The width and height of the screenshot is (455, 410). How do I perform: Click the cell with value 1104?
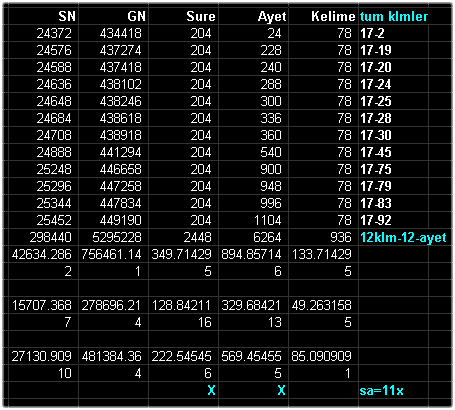(x=253, y=220)
